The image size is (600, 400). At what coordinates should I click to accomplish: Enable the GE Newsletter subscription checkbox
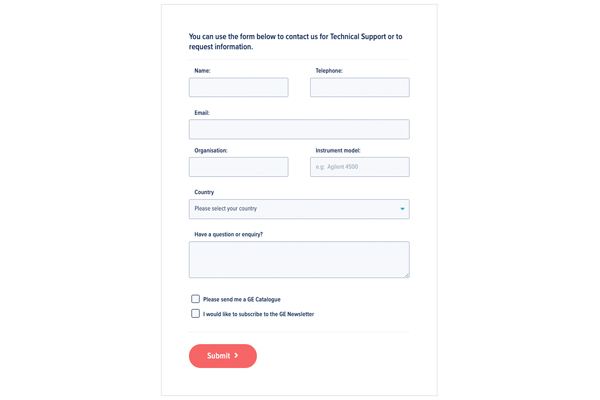[x=195, y=314]
